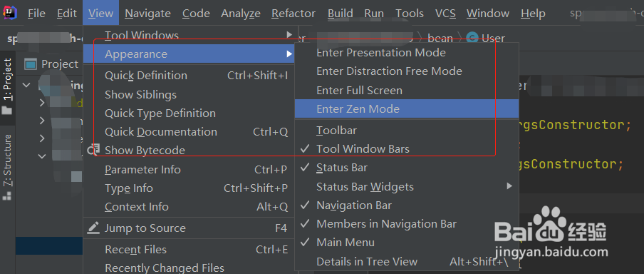The image size is (644, 274).
Task: Click the IntelliJ IDEA logo icon
Action: (x=10, y=13)
